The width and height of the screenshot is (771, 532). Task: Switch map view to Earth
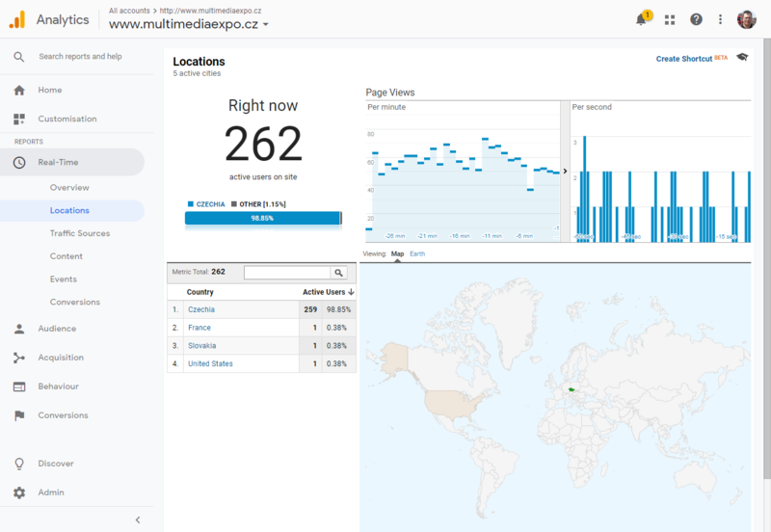tap(417, 253)
